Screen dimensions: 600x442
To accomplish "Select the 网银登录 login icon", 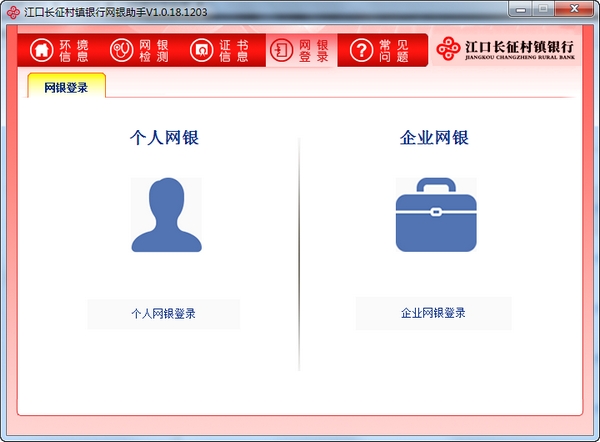I will [x=281, y=50].
